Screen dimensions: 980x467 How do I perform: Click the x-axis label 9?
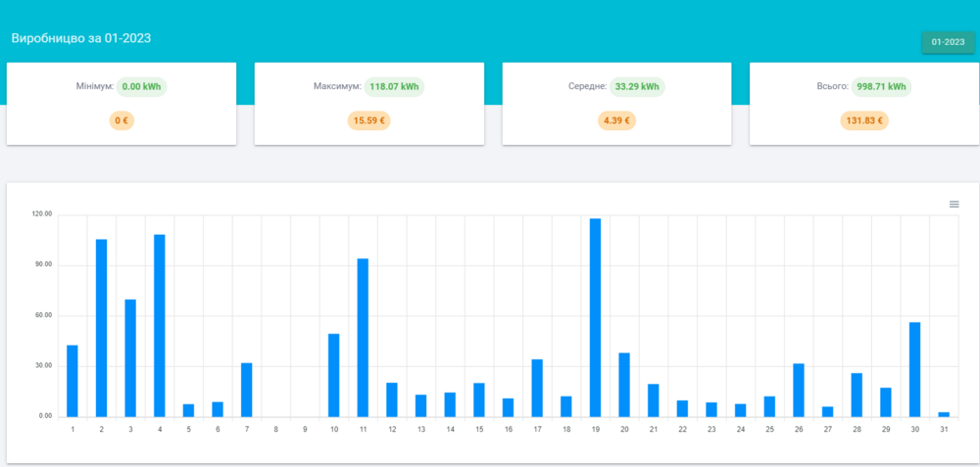(x=305, y=430)
